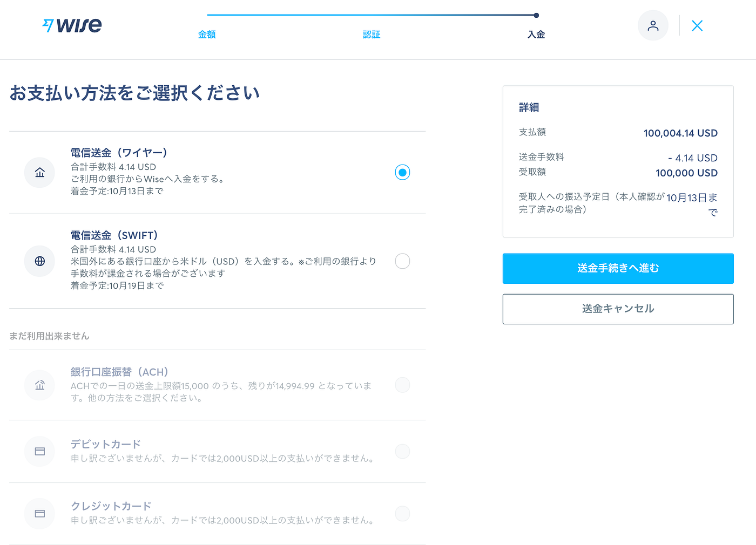Image resolution: width=756 pixels, height=545 pixels.
Task: Select the 銀行口座振替（ACH）radio button
Action: [402, 385]
